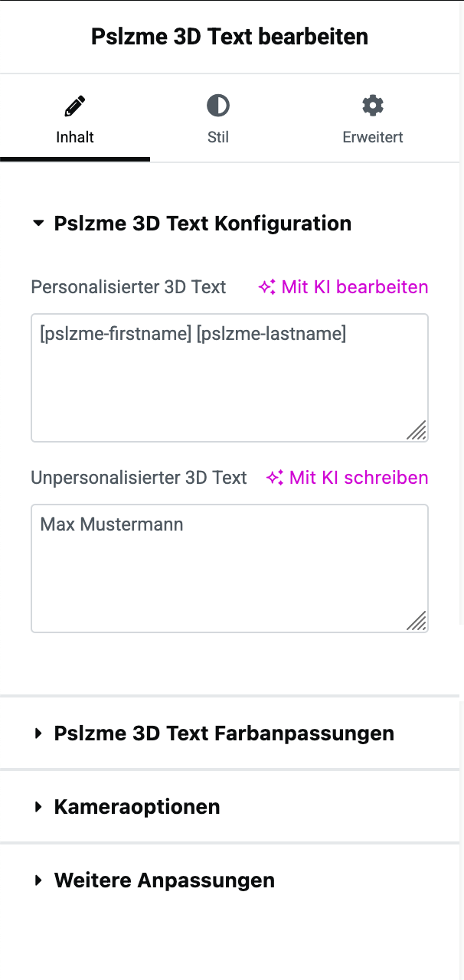This screenshot has height=980, width=464.
Task: Click sparkle icon beside Mit KI schreiben
Action: pyautogui.click(x=275, y=478)
